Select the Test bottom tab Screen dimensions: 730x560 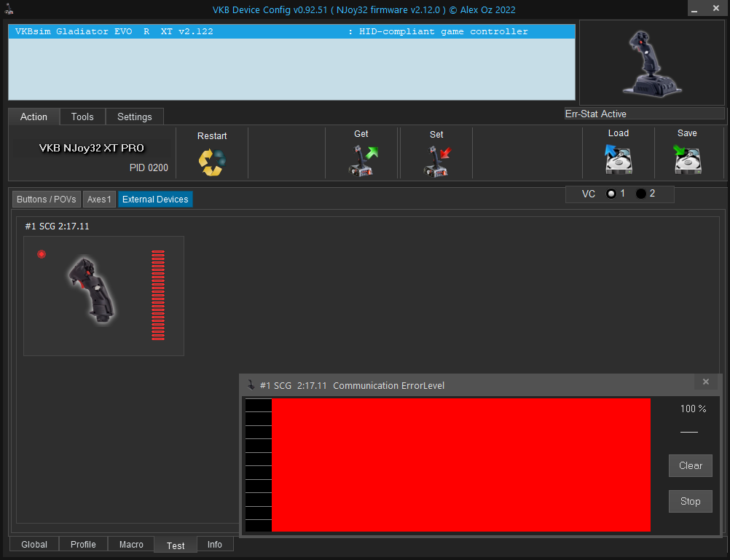[x=176, y=545]
